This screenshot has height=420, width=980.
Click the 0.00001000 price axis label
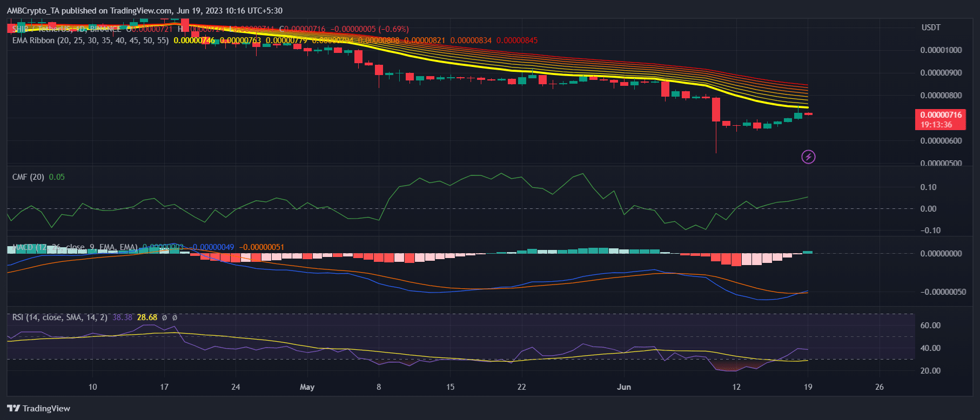(x=941, y=50)
